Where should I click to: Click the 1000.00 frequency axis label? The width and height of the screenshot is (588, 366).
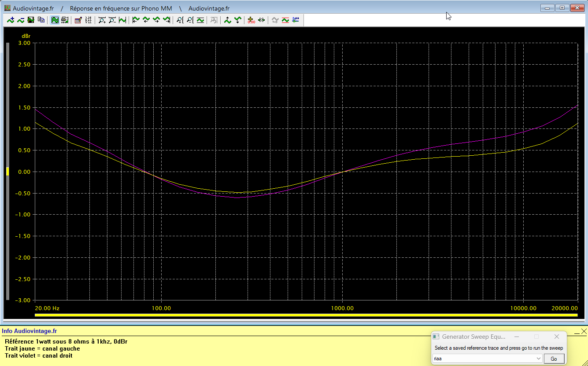point(342,308)
